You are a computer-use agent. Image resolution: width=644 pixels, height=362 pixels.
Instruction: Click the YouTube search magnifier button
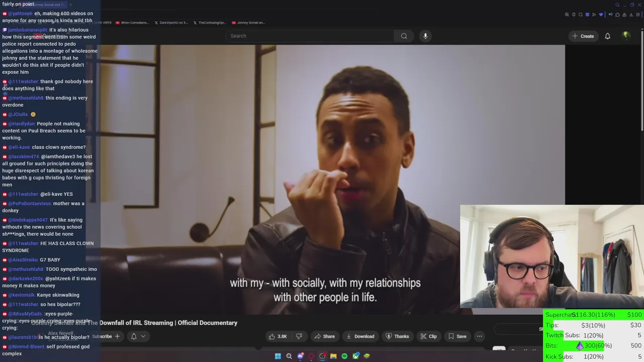404,36
